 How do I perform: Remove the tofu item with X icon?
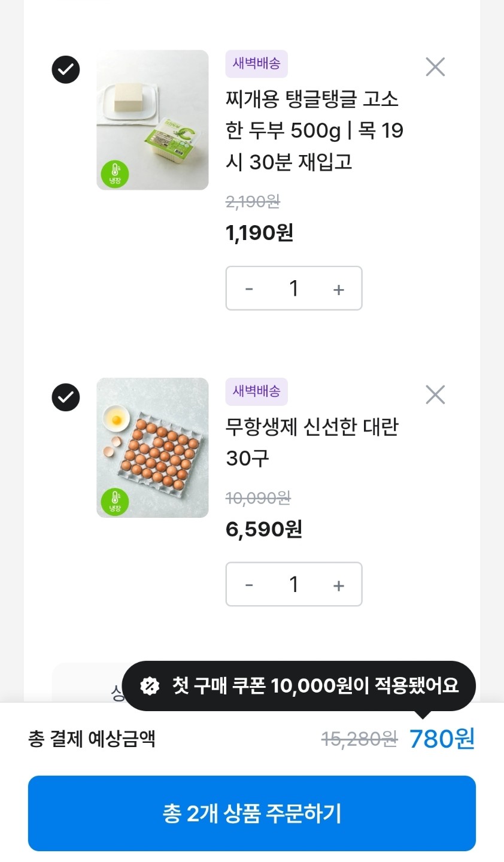435,66
